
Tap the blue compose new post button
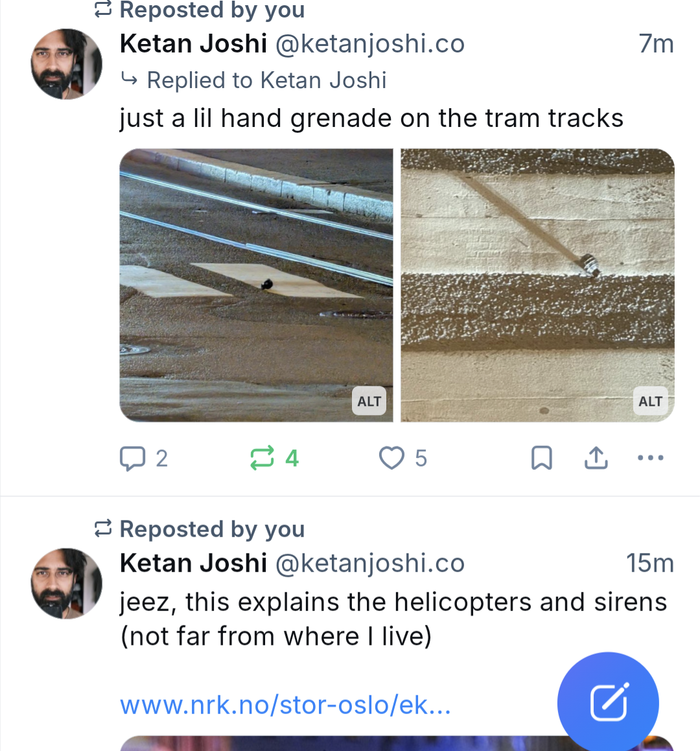click(608, 702)
